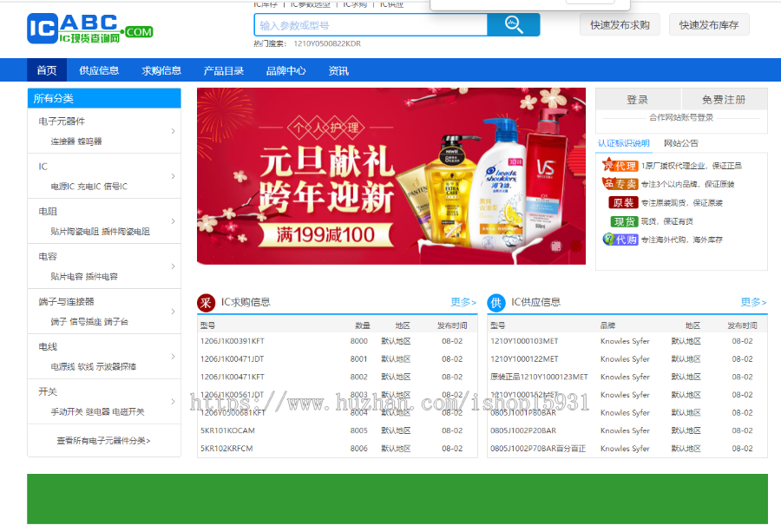
Task: Click the green footer banner
Action: click(397, 499)
